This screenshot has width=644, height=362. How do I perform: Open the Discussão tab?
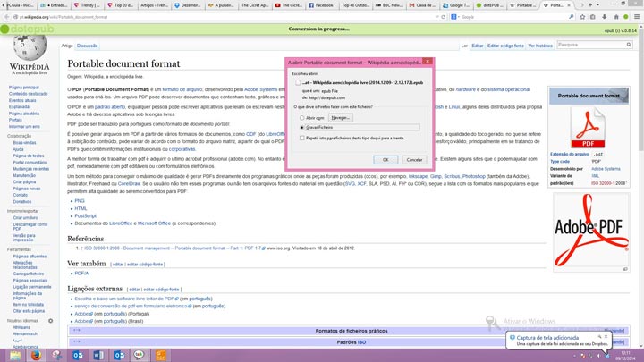pos(87,46)
